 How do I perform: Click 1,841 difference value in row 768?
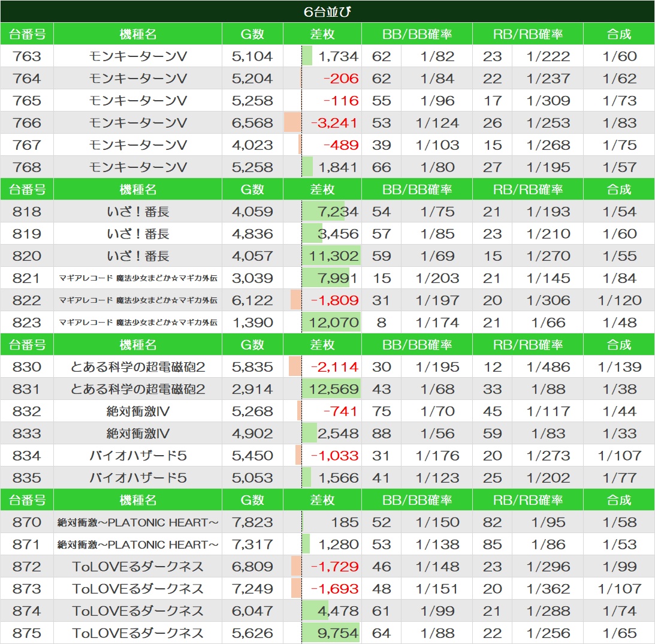[x=339, y=167]
